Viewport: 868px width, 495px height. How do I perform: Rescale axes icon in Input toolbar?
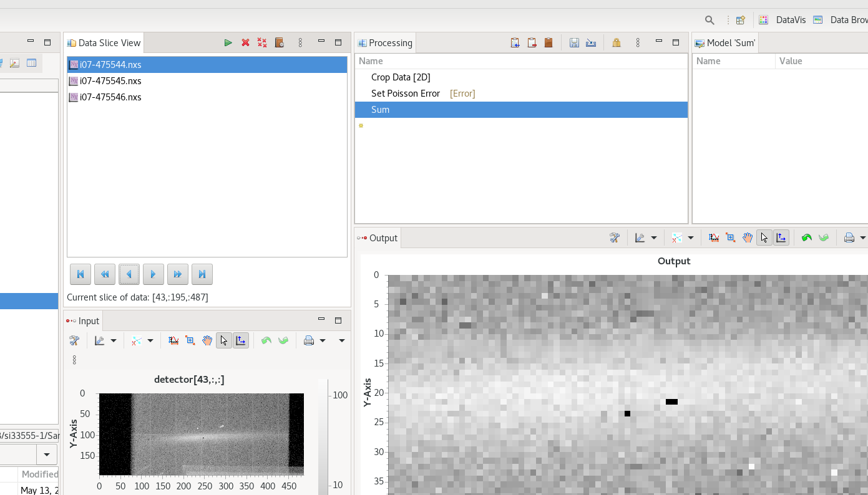coord(173,340)
